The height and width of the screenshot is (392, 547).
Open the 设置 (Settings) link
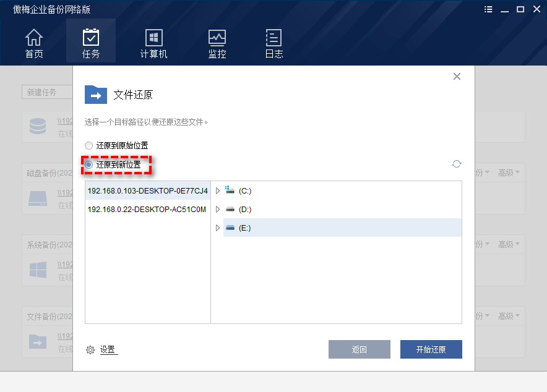(108, 349)
